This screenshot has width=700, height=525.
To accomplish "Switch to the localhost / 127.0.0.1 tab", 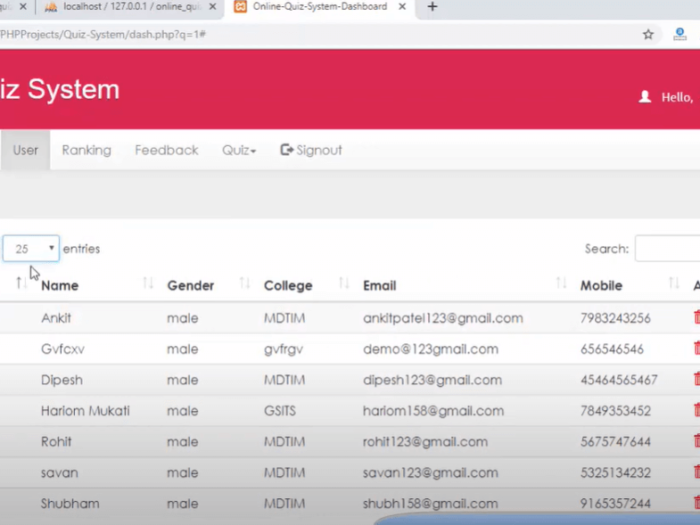I will pyautogui.click(x=131, y=8).
